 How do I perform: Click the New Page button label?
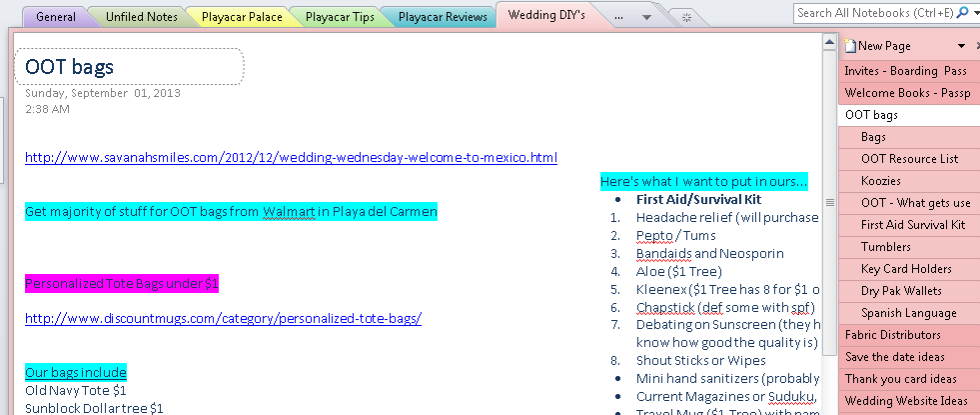point(884,46)
